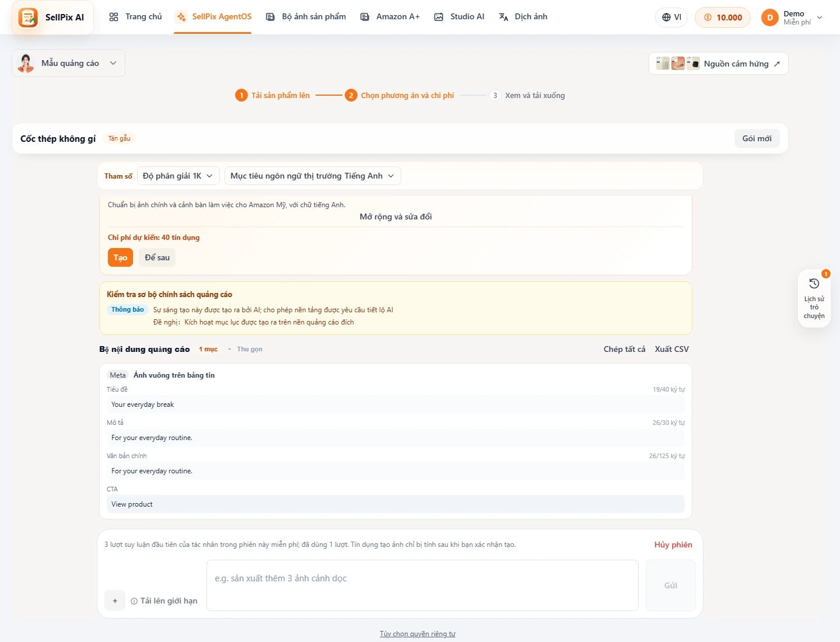840x642 pixels.
Task: Click the Nguồn cảm hứng thumbnails
Action: [x=678, y=64]
